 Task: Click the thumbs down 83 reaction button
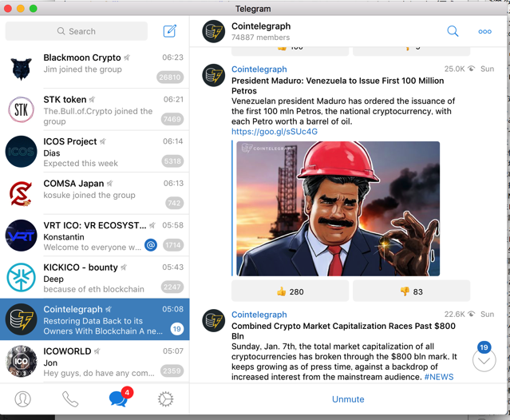pos(412,291)
